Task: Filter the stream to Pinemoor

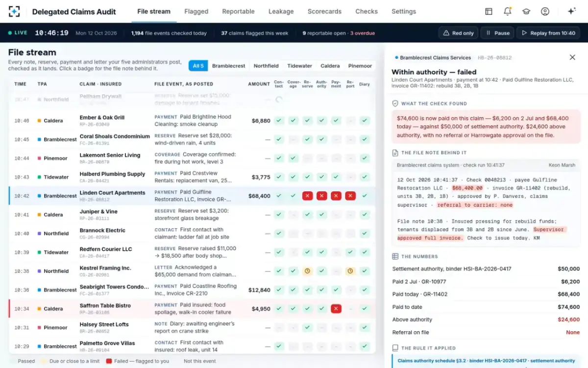Action: tap(360, 66)
